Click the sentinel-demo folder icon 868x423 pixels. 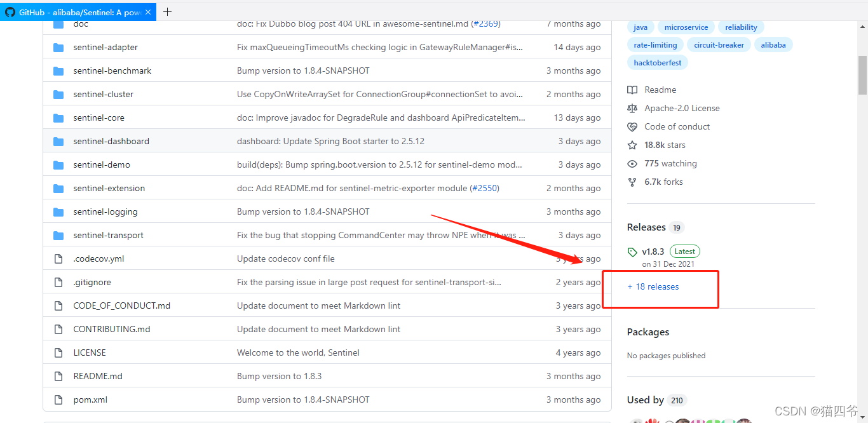click(x=58, y=165)
